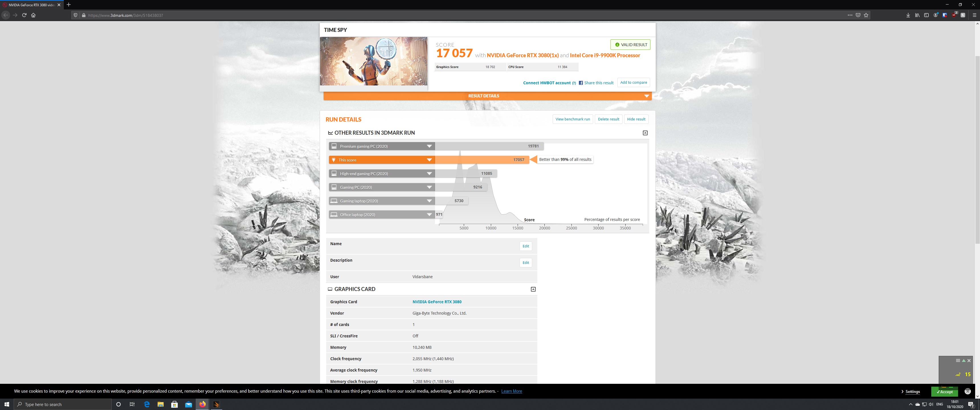Bookmark this page with star icon
Image resolution: width=980 pixels, height=410 pixels.
(x=866, y=15)
